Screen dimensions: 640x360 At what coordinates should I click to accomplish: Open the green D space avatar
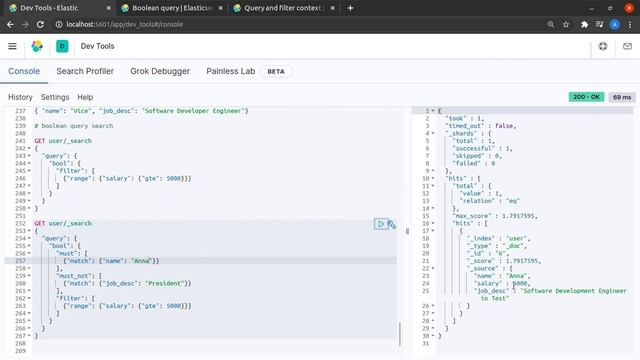62,46
